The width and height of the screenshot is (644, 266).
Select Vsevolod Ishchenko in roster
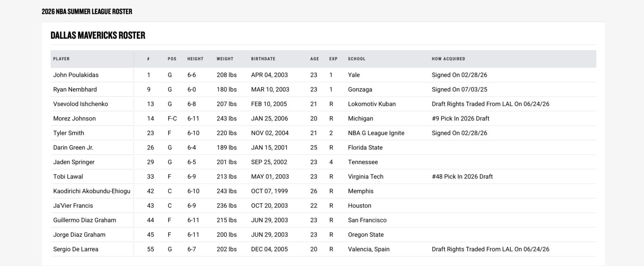point(80,104)
